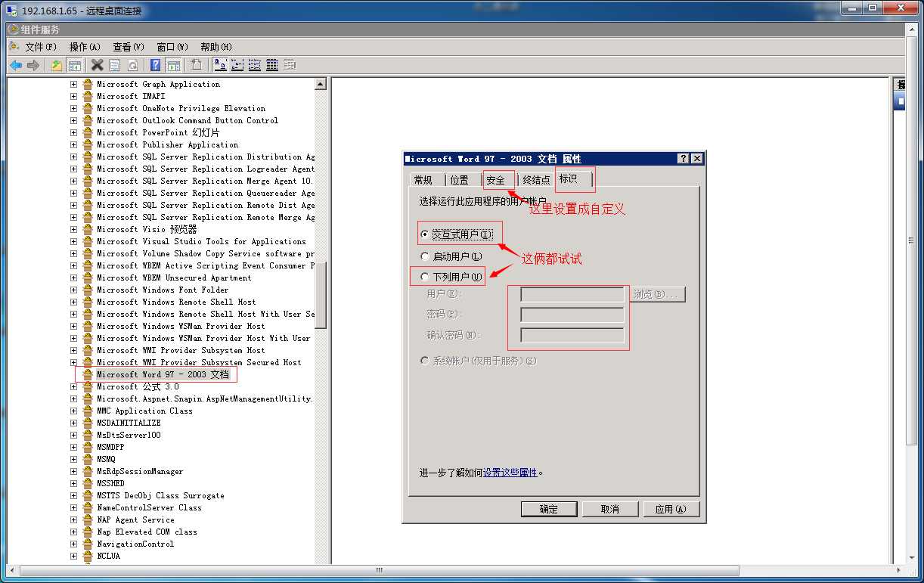Click the Microsoft IMAPI component icon
Image resolution: width=924 pixels, height=583 pixels.
tap(88, 96)
